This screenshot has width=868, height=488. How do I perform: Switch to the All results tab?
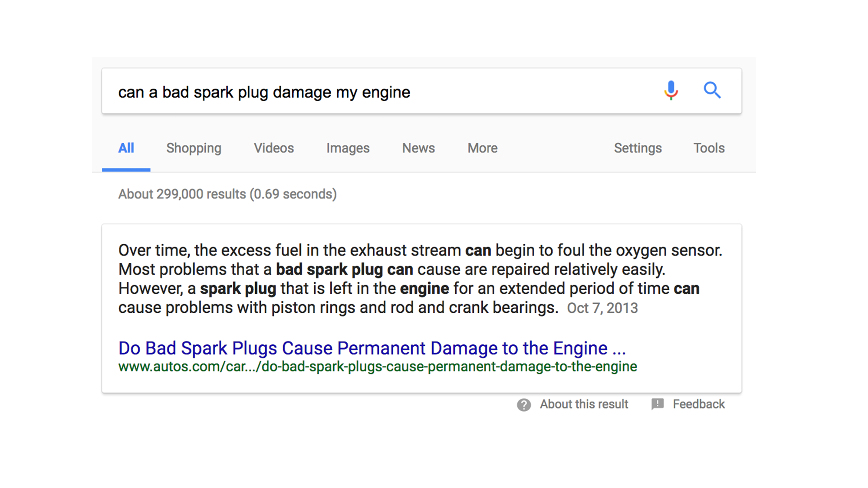tap(126, 148)
